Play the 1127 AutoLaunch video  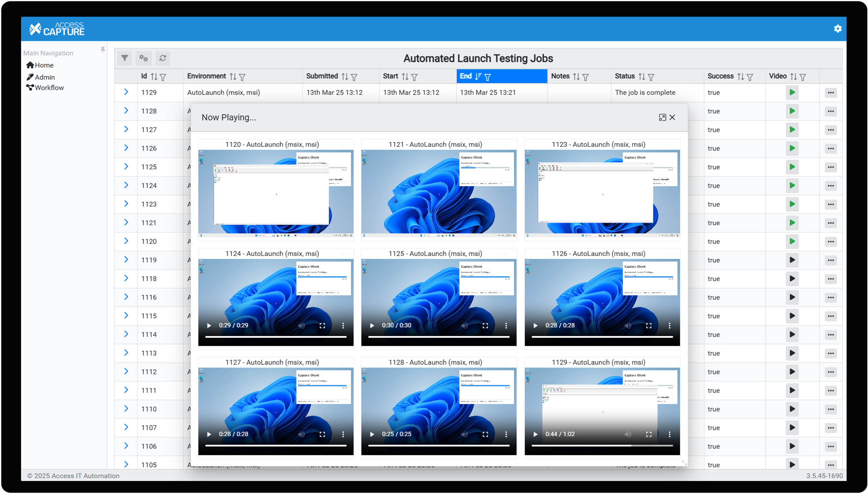coord(209,434)
